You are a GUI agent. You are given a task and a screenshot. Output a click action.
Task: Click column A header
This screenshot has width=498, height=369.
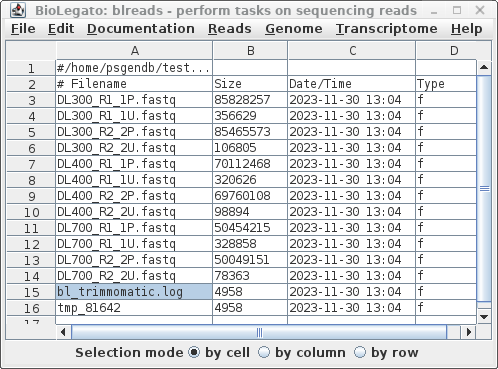click(134, 51)
